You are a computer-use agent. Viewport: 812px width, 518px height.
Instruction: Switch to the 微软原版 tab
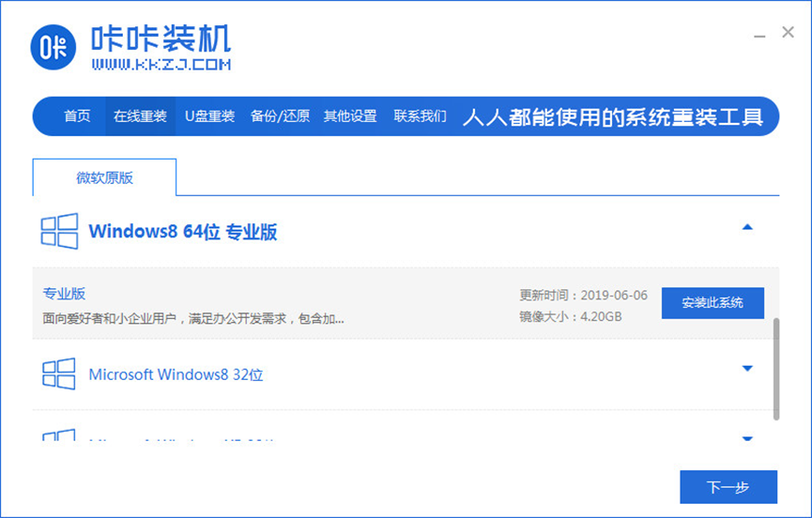104,177
